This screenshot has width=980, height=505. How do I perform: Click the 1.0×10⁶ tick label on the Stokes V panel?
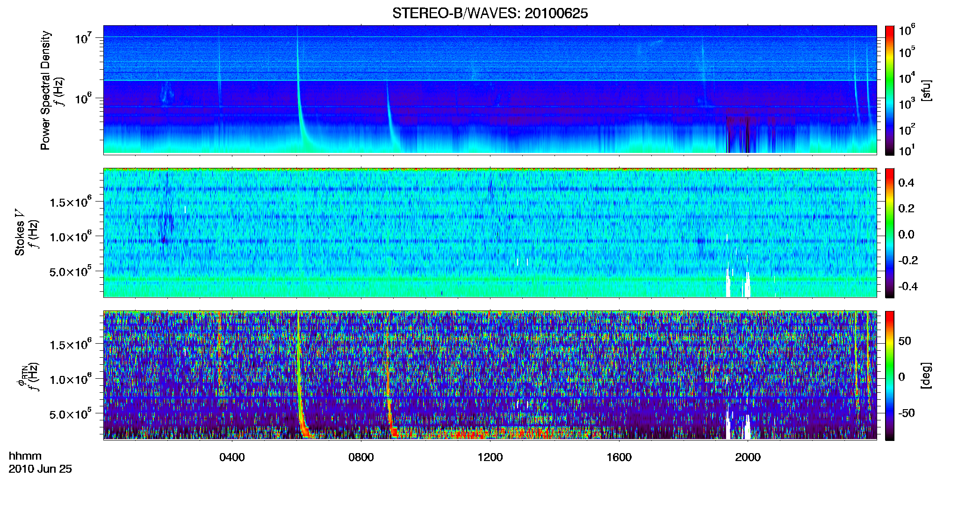(71, 237)
